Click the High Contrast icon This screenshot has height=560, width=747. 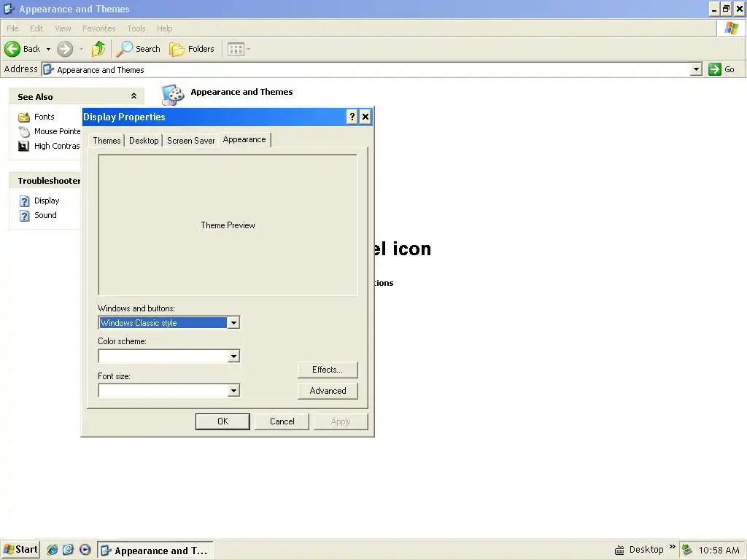pyautogui.click(x=24, y=146)
